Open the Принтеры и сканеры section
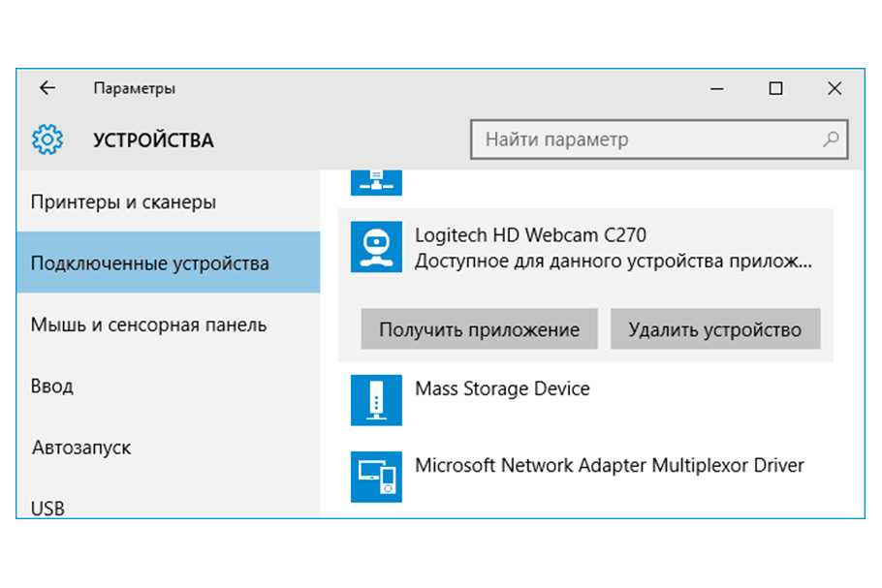Image resolution: width=882 pixels, height=588 pixels. coord(123,202)
